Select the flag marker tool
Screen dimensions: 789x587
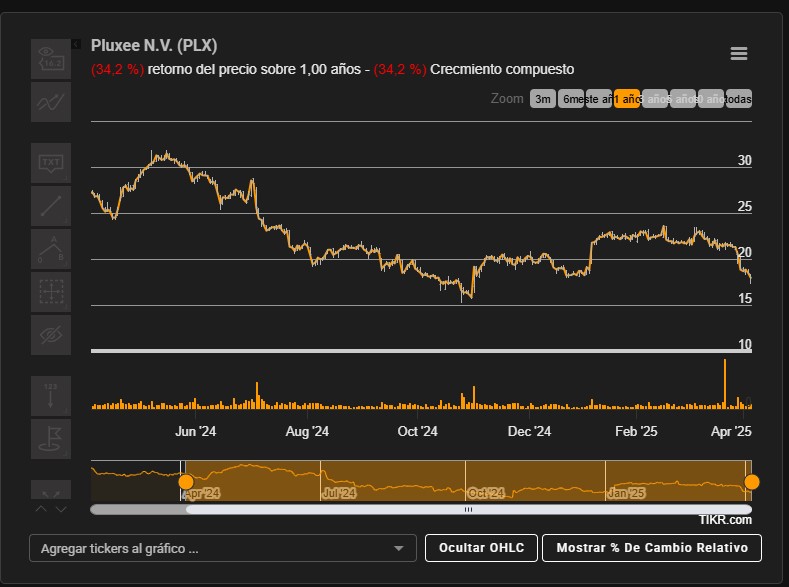pos(51,438)
